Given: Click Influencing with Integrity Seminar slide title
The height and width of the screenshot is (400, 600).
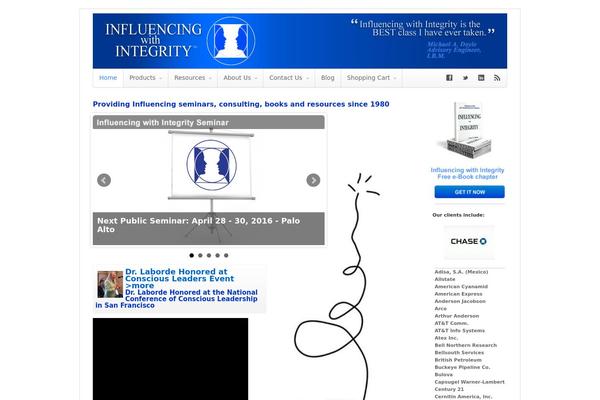Looking at the screenshot, I should (x=163, y=122).
